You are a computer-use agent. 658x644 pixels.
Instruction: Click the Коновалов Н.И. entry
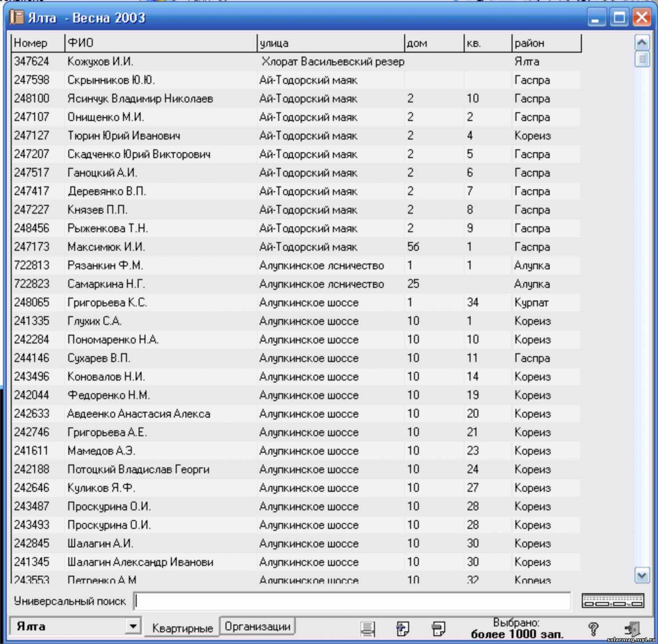click(x=296, y=376)
